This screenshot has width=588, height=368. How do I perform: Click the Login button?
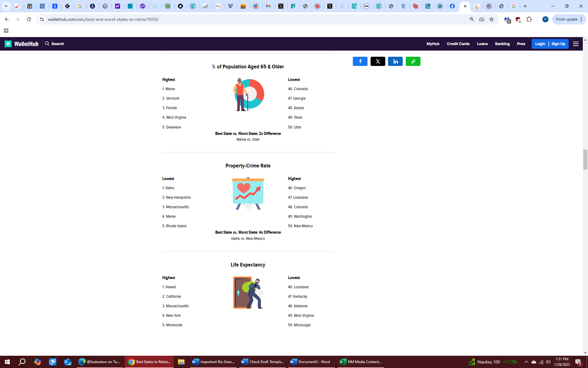pos(540,44)
